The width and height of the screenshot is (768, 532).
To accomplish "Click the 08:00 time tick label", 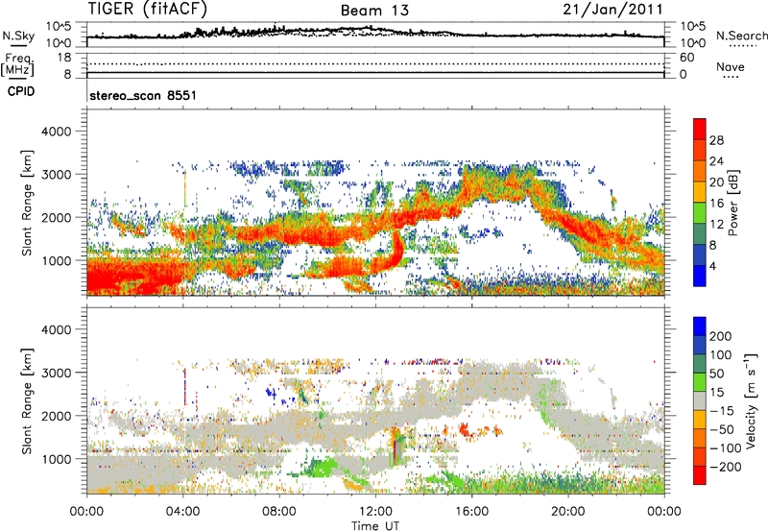I will pyautogui.click(x=279, y=512).
